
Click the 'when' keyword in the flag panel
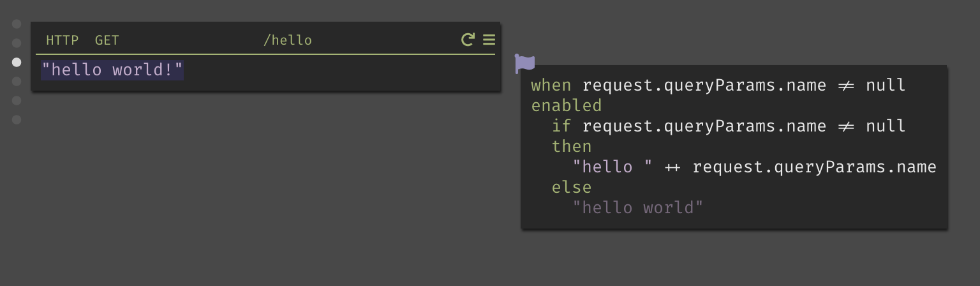point(551,85)
